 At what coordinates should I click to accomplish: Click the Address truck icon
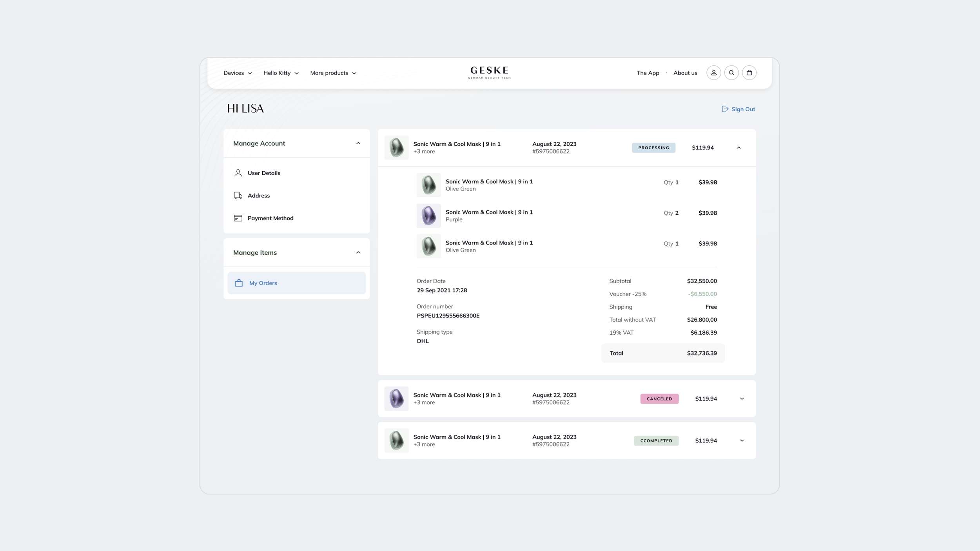(x=238, y=196)
